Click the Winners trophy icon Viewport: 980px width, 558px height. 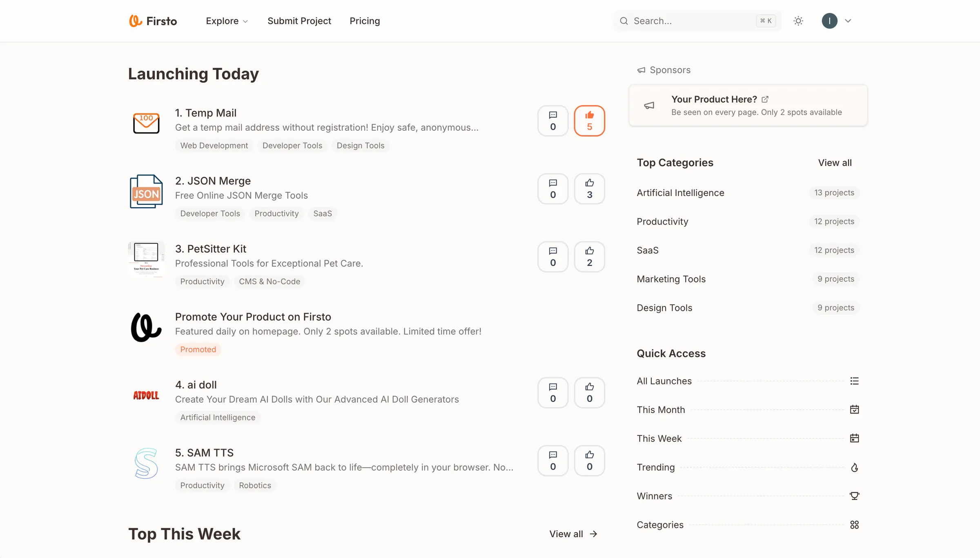click(x=854, y=496)
